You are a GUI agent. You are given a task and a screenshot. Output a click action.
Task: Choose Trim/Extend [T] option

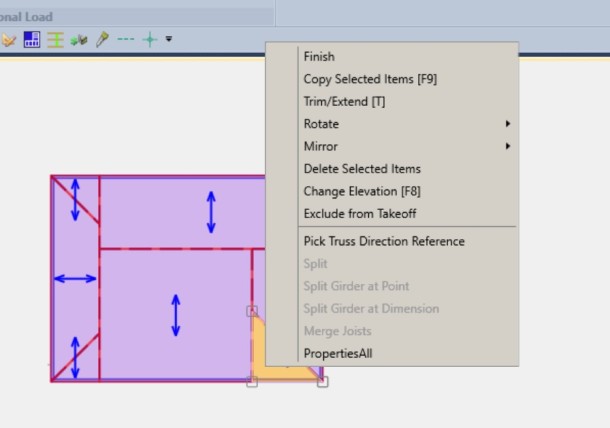(x=343, y=101)
